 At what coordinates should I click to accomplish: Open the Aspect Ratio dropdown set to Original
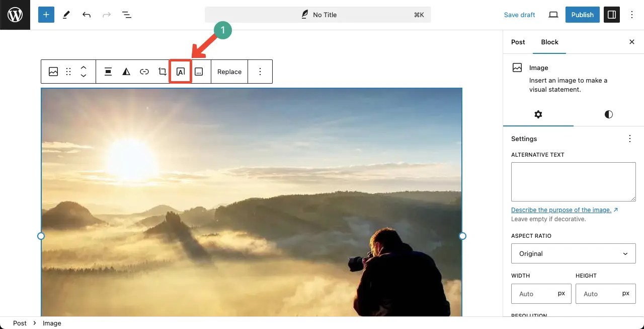tap(573, 253)
